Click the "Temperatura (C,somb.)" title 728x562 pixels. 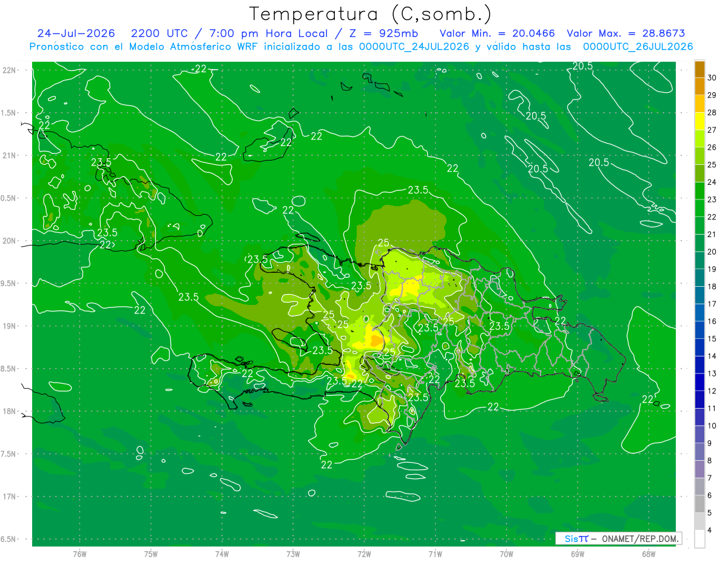pyautogui.click(x=371, y=14)
